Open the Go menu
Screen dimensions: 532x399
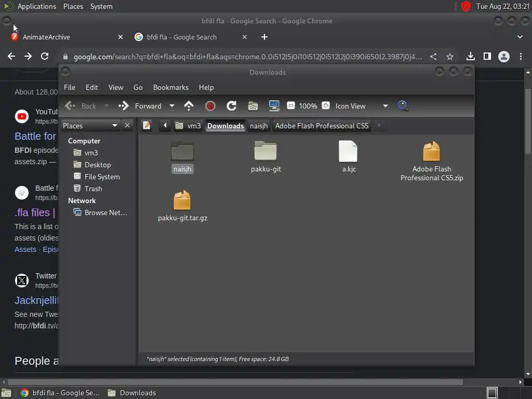pos(138,87)
